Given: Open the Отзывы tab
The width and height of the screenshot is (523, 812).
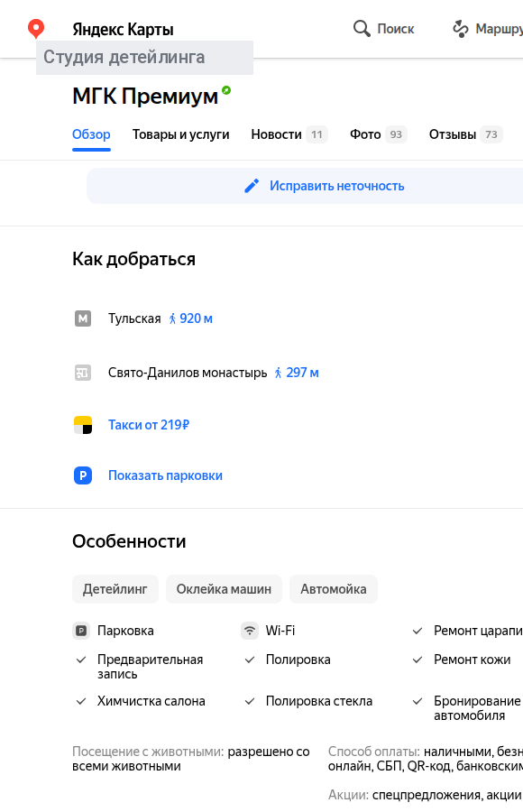Looking at the screenshot, I should pyautogui.click(x=466, y=134).
